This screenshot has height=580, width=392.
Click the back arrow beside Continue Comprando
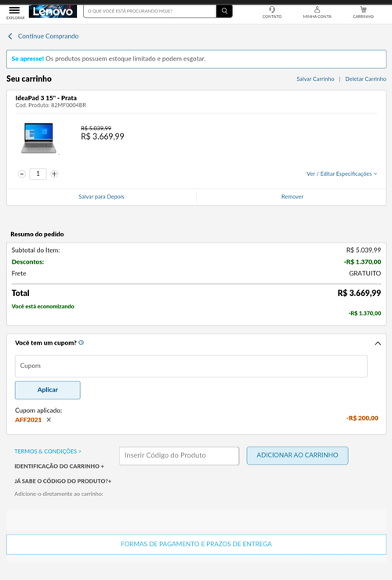10,36
